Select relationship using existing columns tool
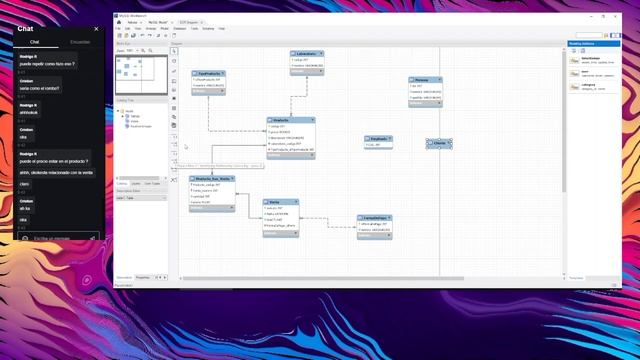Image resolution: width=640 pixels, height=360 pixels. [174, 180]
